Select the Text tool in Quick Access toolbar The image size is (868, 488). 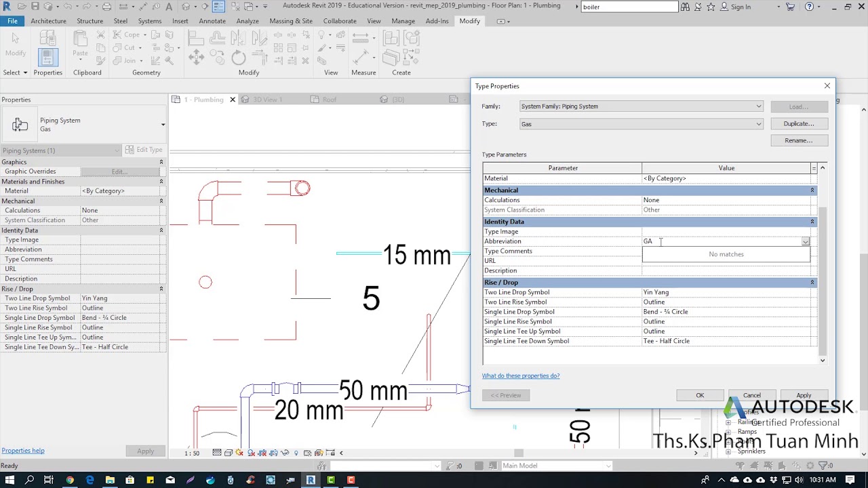[x=168, y=7]
